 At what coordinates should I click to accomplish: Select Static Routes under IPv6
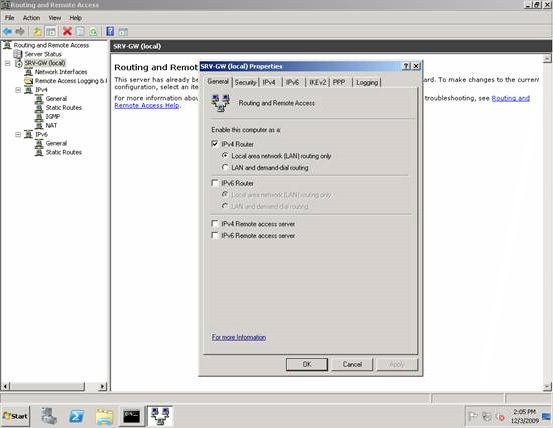(63, 152)
